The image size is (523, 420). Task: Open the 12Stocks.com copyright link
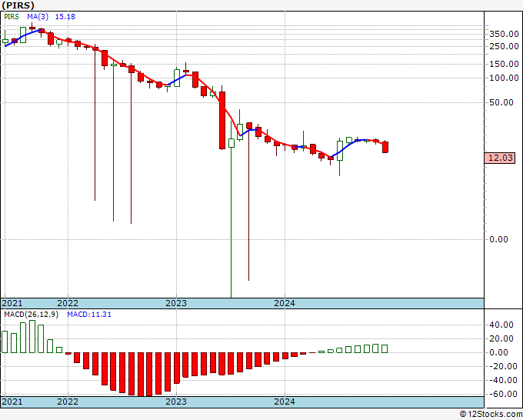click(x=491, y=415)
